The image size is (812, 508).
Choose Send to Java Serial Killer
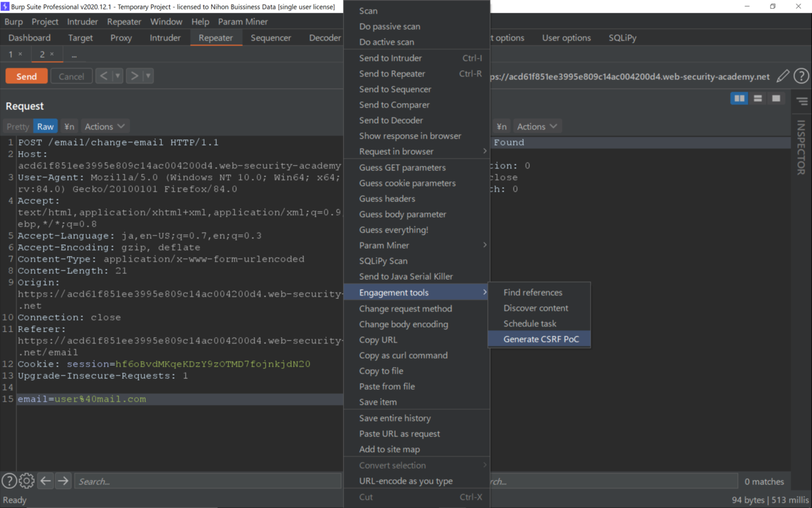[x=416, y=276]
